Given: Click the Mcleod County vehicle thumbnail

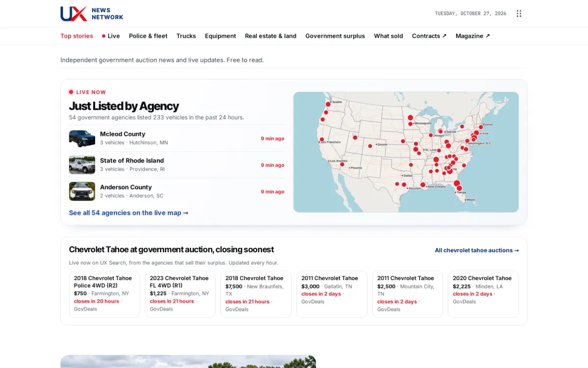Looking at the screenshot, I should coord(82,138).
